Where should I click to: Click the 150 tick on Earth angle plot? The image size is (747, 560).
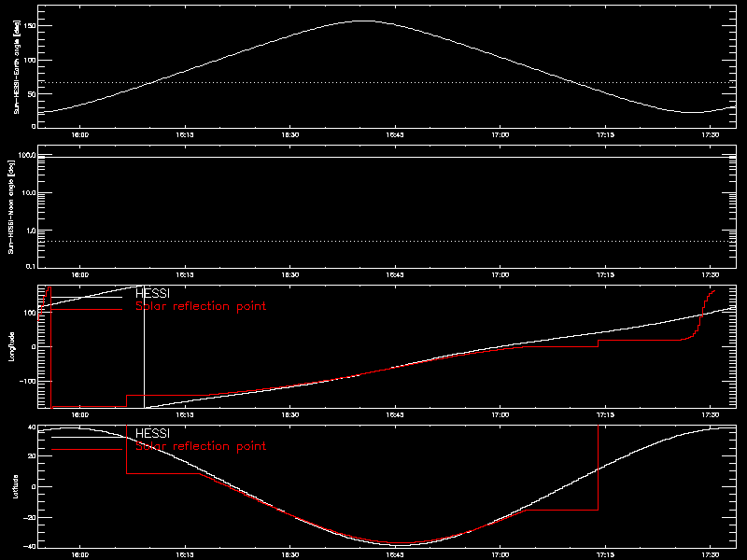pos(30,26)
